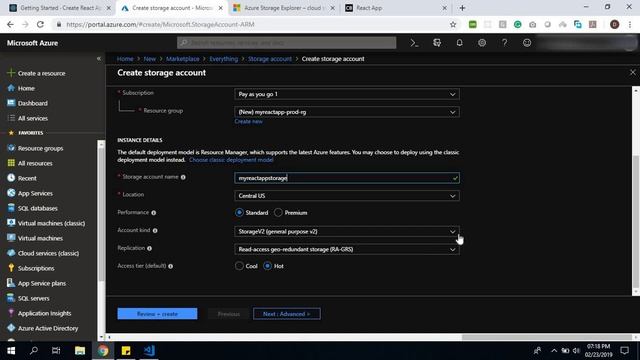
Task: Open the notifications bell
Action: [459, 43]
